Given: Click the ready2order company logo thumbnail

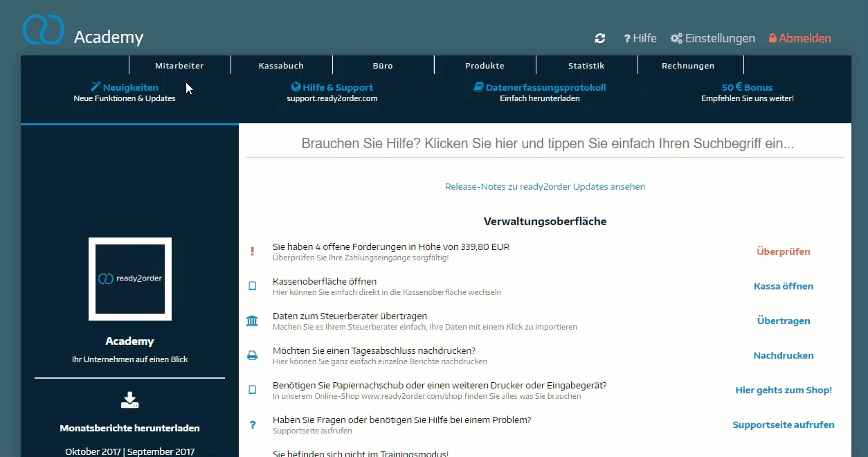Looking at the screenshot, I should 130,279.
